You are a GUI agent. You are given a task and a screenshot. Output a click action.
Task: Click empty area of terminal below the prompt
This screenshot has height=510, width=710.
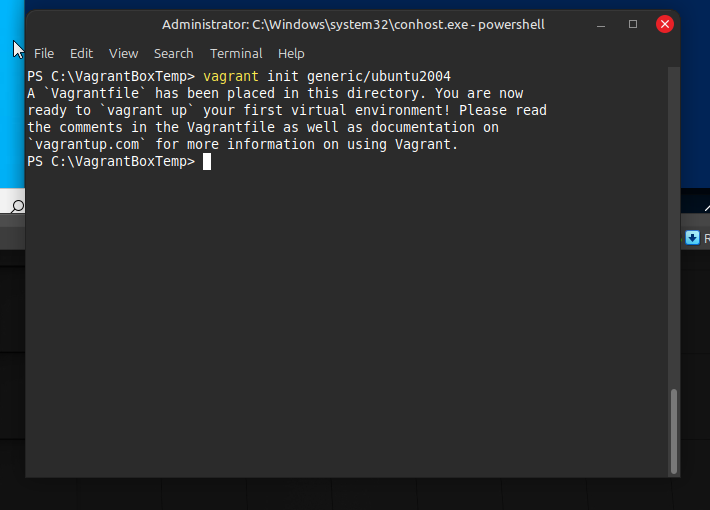point(340,320)
